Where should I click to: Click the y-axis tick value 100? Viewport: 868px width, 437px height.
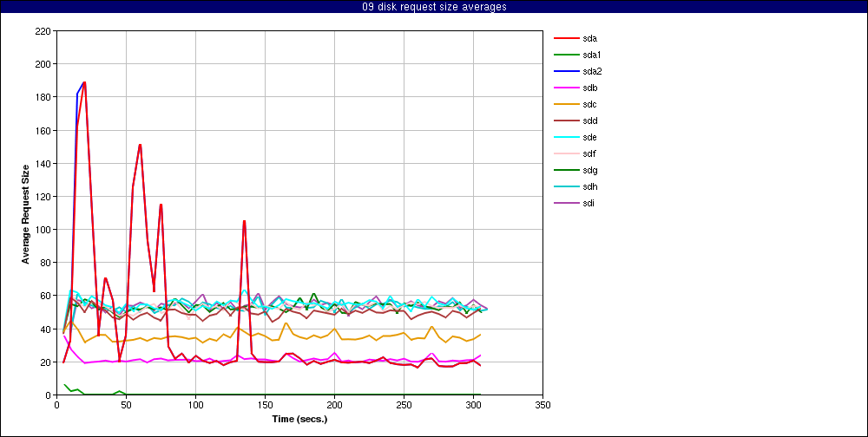pos(43,230)
